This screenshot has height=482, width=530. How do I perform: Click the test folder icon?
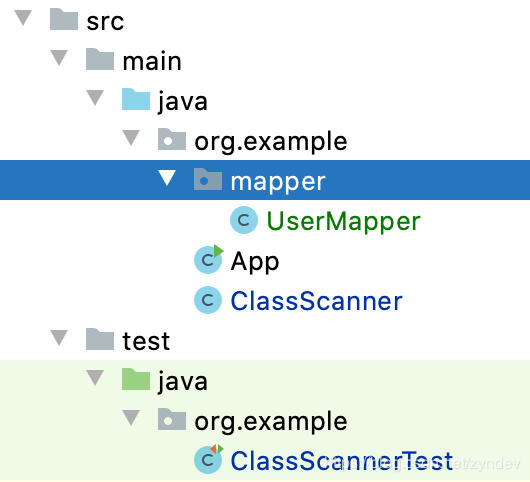coord(100,339)
